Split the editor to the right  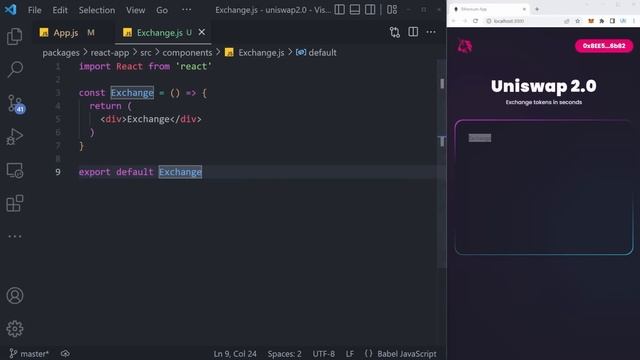coord(413,32)
